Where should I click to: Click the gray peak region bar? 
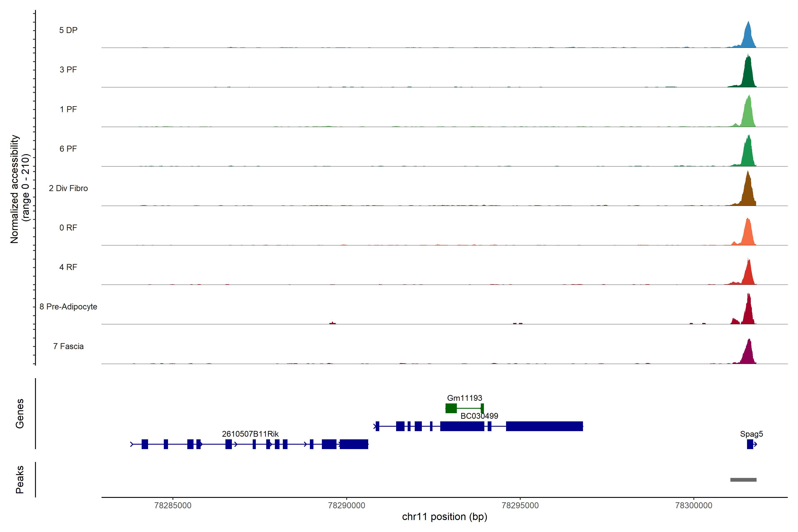point(743,480)
